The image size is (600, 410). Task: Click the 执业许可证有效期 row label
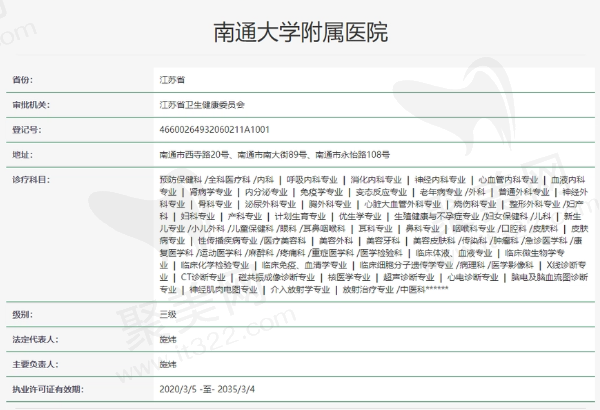[x=48, y=389]
